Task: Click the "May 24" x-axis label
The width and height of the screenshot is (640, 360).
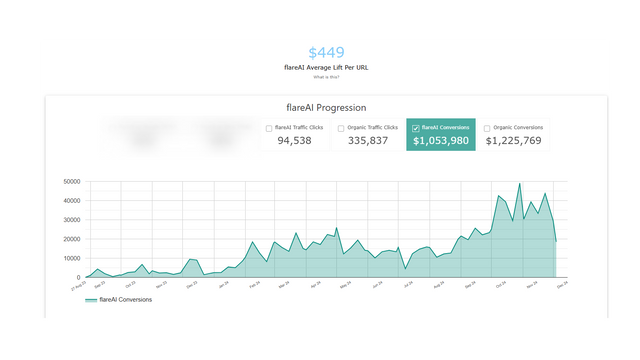Action: [346, 285]
